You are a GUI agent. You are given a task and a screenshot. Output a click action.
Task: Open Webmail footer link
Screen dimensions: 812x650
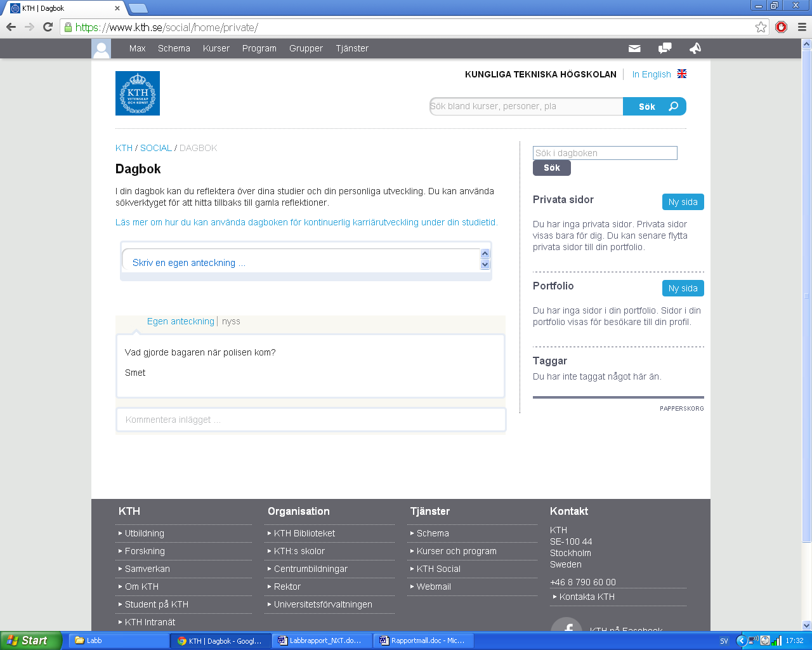(x=434, y=587)
